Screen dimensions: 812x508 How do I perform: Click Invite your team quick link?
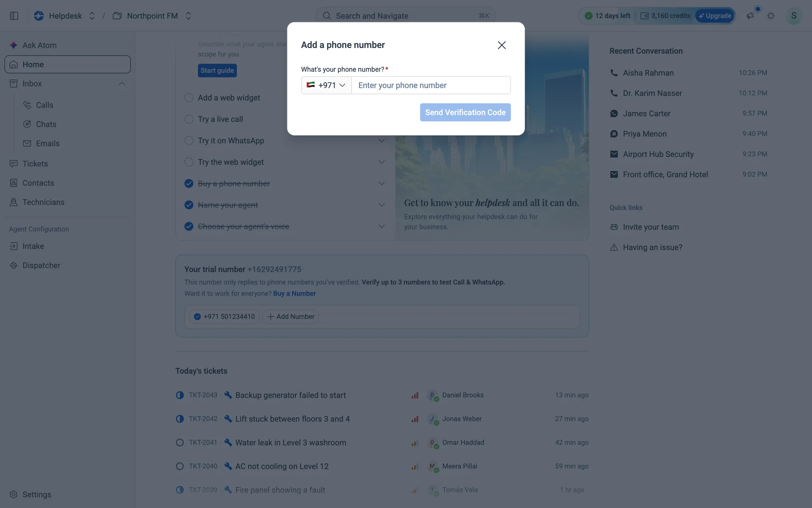pyautogui.click(x=644, y=227)
